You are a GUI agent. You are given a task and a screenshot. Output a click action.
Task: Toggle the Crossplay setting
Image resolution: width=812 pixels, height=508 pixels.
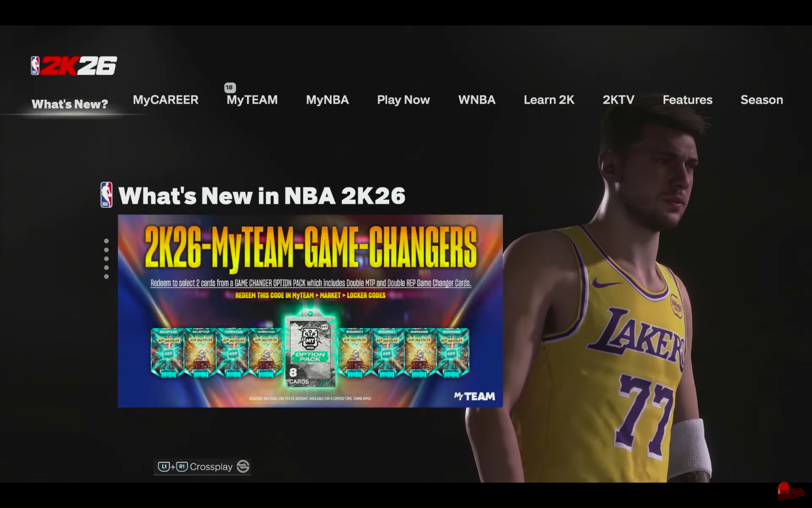tap(202, 467)
